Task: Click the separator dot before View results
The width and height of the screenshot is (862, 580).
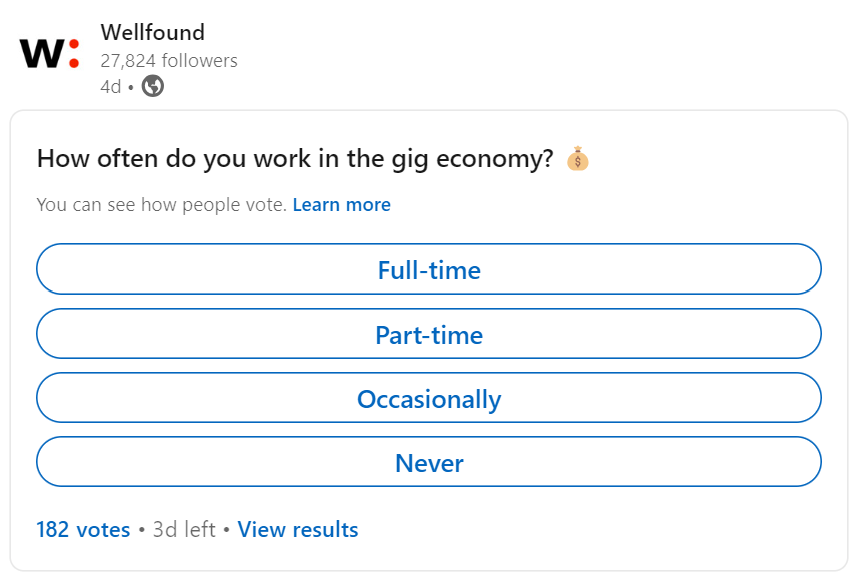Action: coord(225,529)
